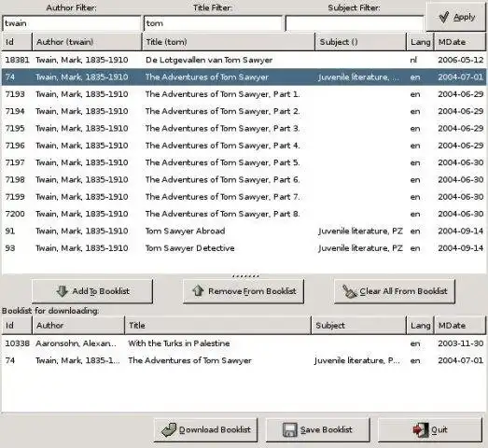488x448 pixels.
Task: Select the Tom Sawyer Detective row
Action: (244, 248)
